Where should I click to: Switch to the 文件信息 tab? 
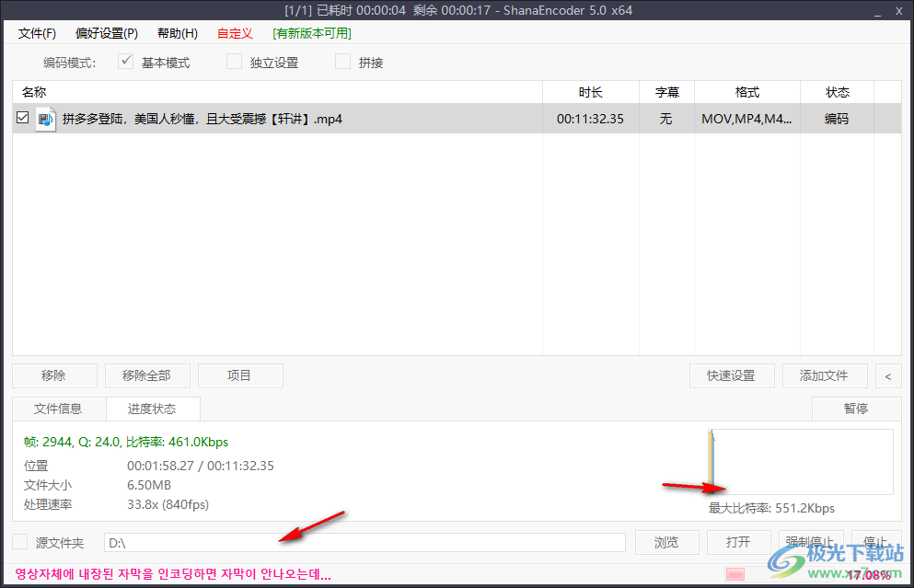(x=58, y=409)
